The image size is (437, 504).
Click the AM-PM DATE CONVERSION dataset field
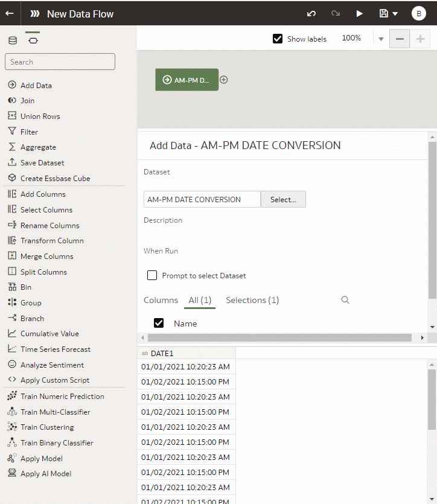[x=202, y=199]
